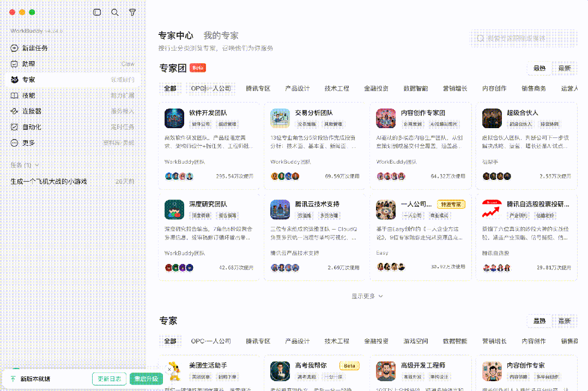This screenshot has height=391, width=588.
Task: Click the 内容创作专家团 avatar image
Action: [386, 118]
